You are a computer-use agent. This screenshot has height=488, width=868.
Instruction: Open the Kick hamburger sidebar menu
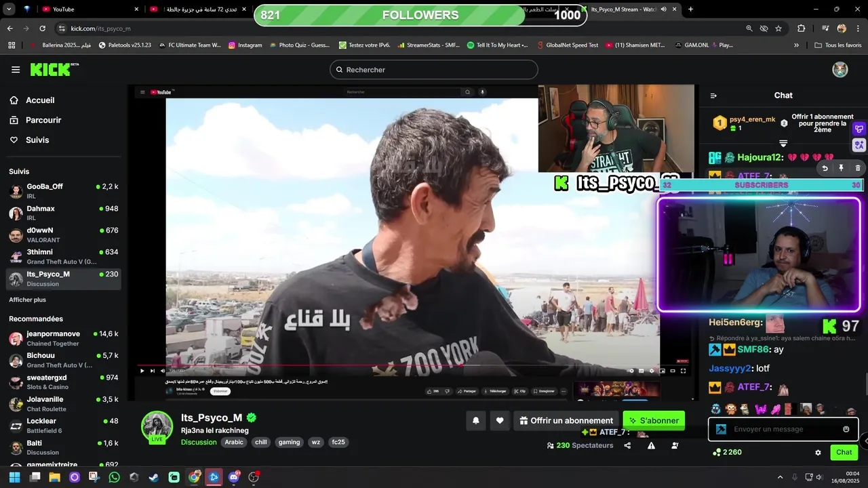click(x=16, y=70)
